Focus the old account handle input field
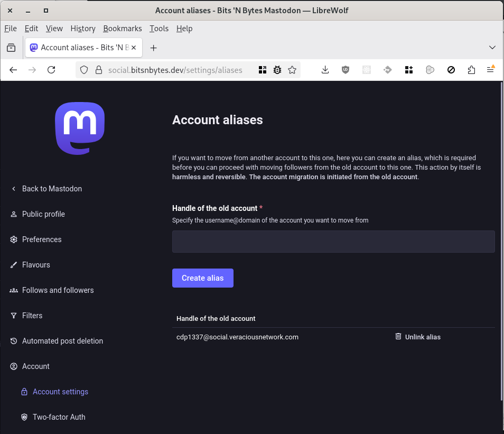This screenshot has width=504, height=434. point(333,242)
